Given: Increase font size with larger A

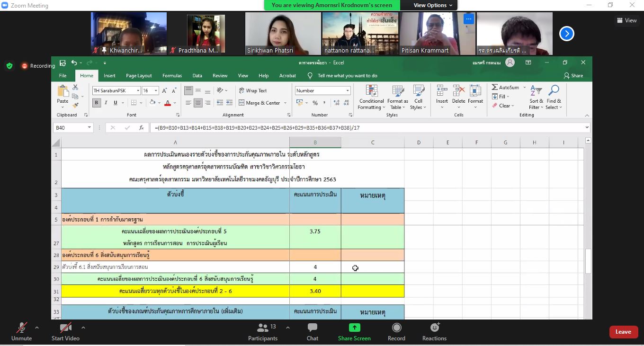Looking at the screenshot, I should [x=164, y=90].
